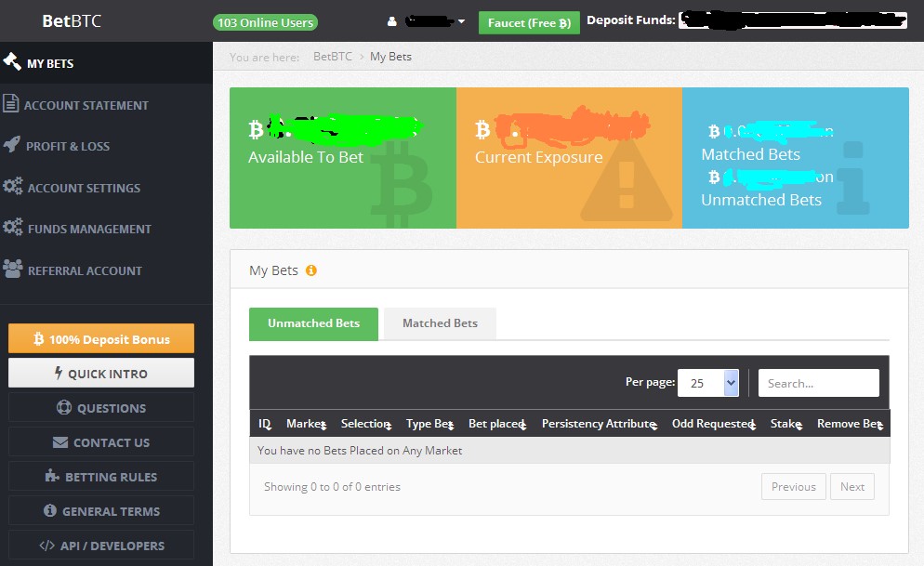Open My Bets in the sidebar
Image resolution: width=924 pixels, height=566 pixels.
click(x=106, y=62)
